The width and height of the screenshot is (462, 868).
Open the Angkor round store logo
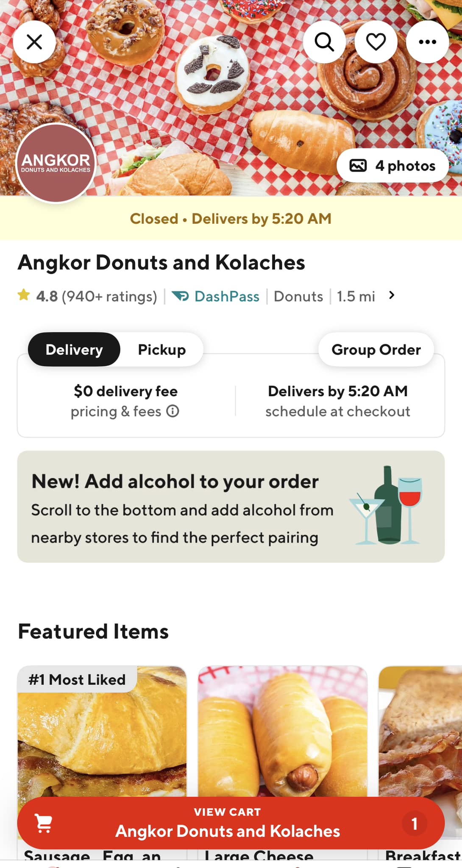coord(56,163)
